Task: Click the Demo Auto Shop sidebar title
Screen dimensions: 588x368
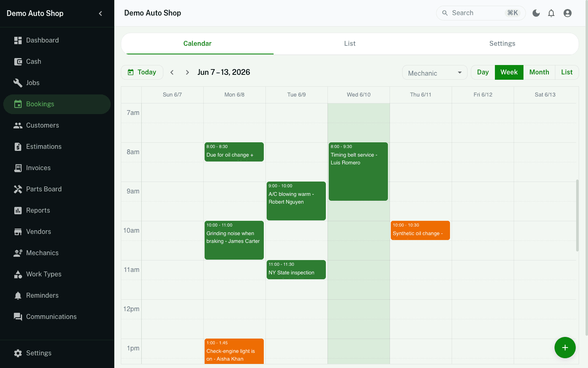Action: click(35, 13)
